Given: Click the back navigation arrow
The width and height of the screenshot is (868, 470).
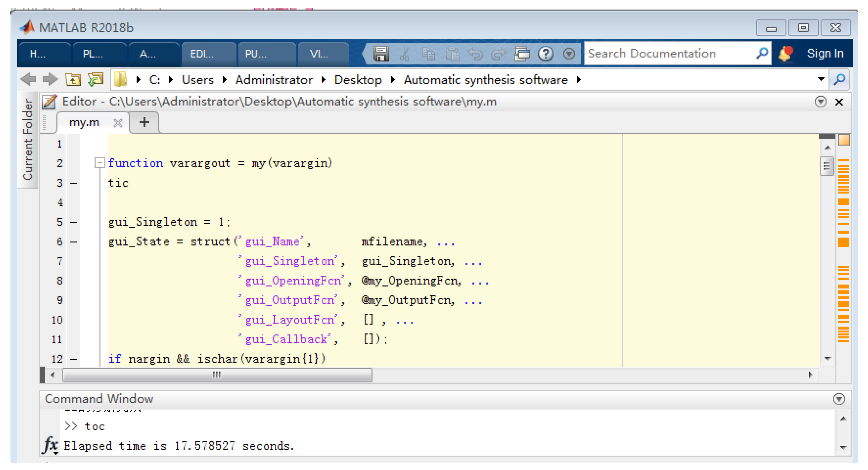Looking at the screenshot, I should click(x=28, y=80).
